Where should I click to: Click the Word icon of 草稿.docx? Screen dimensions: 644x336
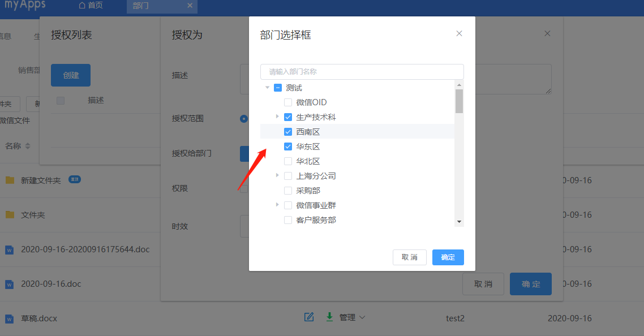pos(10,319)
